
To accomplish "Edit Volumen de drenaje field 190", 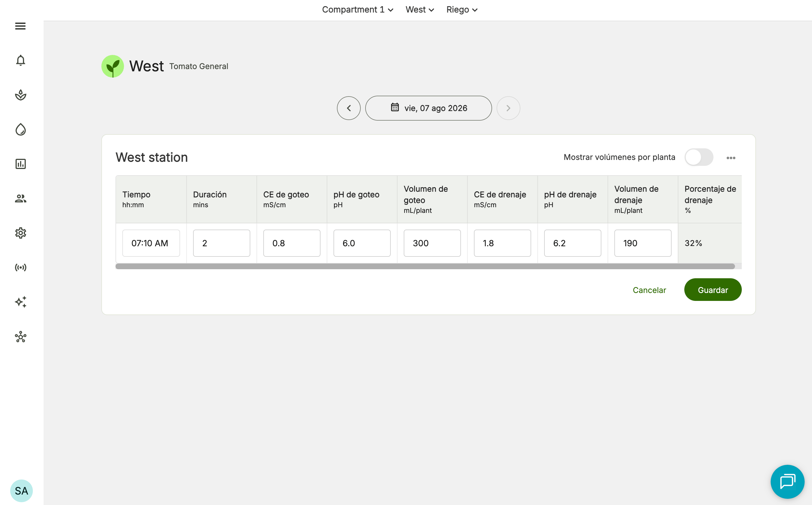I will tap(642, 243).
